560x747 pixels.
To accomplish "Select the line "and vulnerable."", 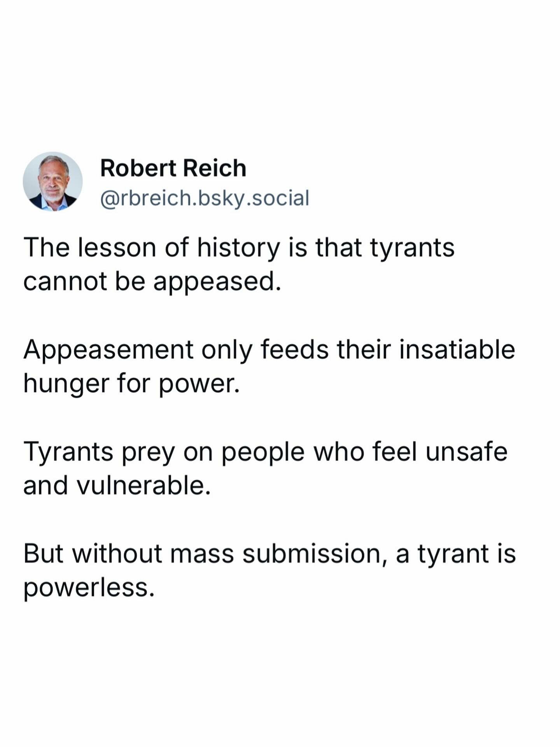I will 117,486.
